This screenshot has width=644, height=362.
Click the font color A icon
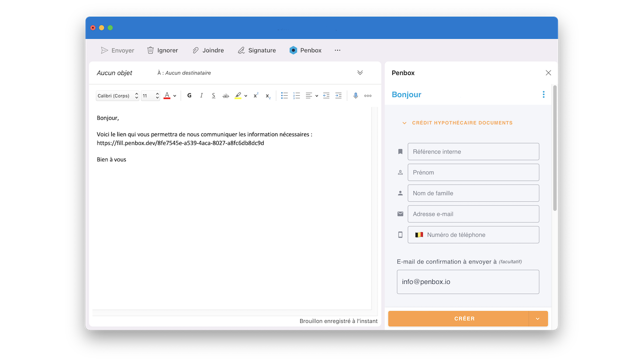pyautogui.click(x=167, y=96)
